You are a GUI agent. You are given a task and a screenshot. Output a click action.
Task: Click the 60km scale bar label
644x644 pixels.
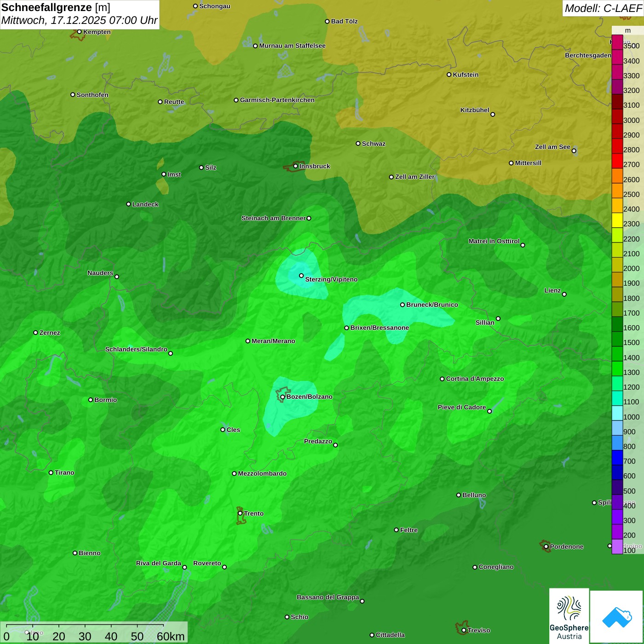(171, 637)
